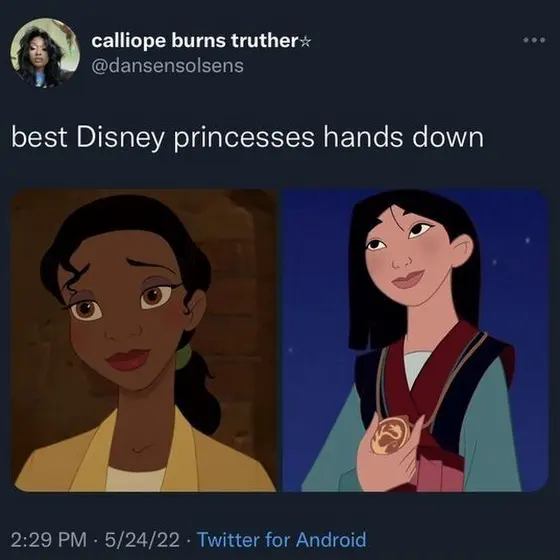Click the green hair tie in the left image
The width and height of the screenshot is (560, 560).
tap(182, 356)
